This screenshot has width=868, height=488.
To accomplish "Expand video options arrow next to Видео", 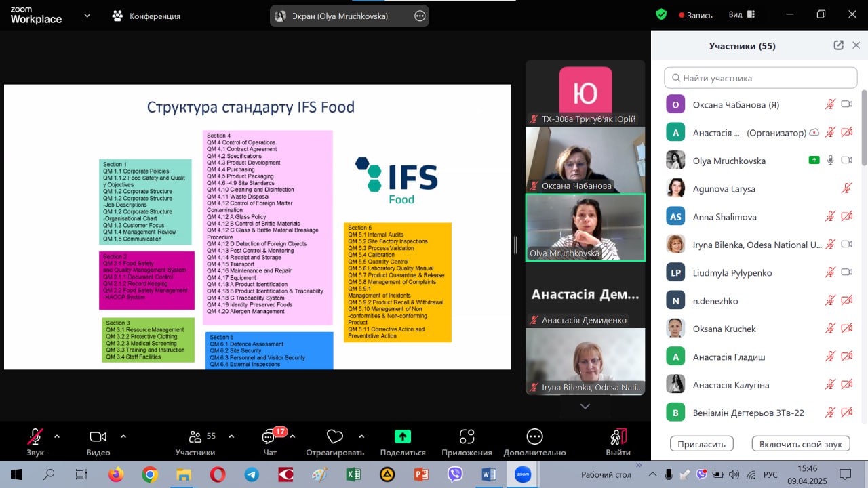I will [x=123, y=436].
